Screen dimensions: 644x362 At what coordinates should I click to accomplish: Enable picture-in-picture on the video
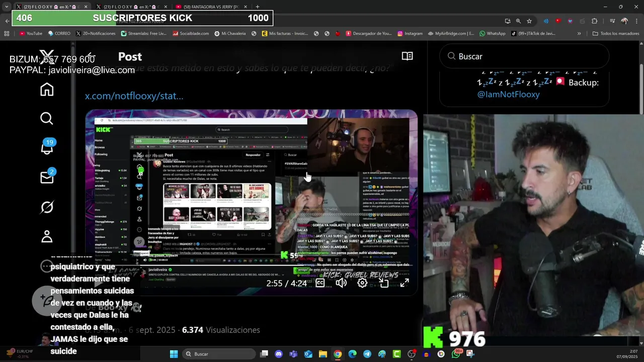[x=384, y=283]
